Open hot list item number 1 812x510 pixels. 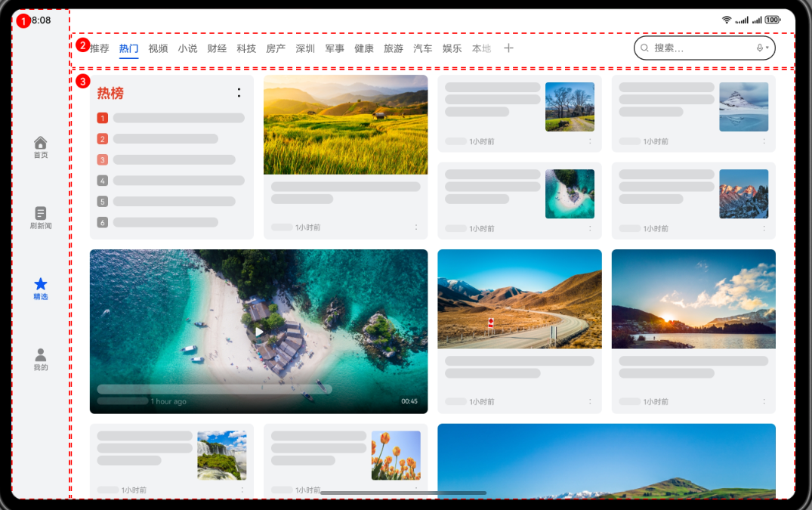(171, 118)
